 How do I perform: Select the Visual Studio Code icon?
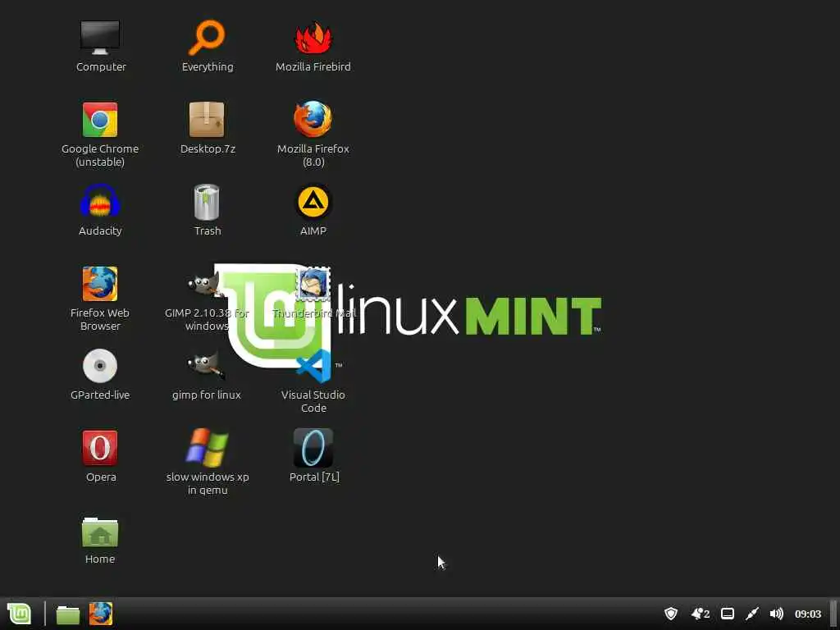click(313, 366)
